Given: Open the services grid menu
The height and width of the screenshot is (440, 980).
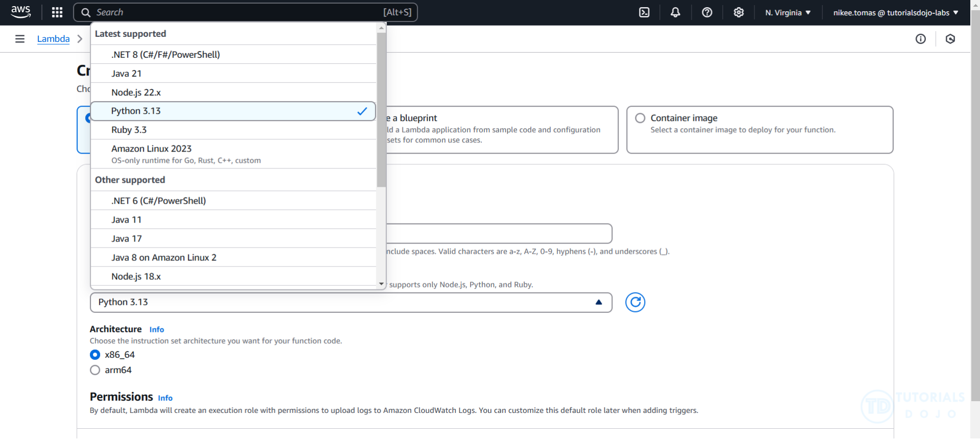Looking at the screenshot, I should 57,12.
